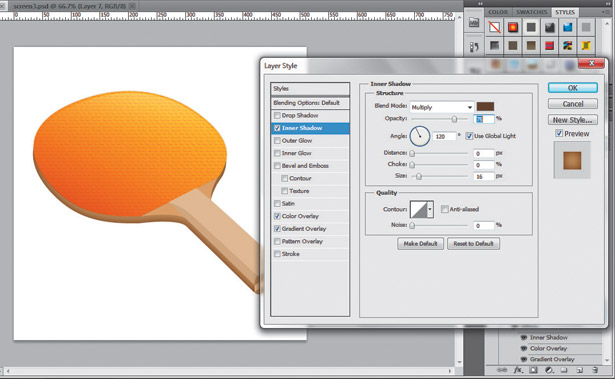
Task: Click the fx add layer style icon
Action: tap(518, 370)
